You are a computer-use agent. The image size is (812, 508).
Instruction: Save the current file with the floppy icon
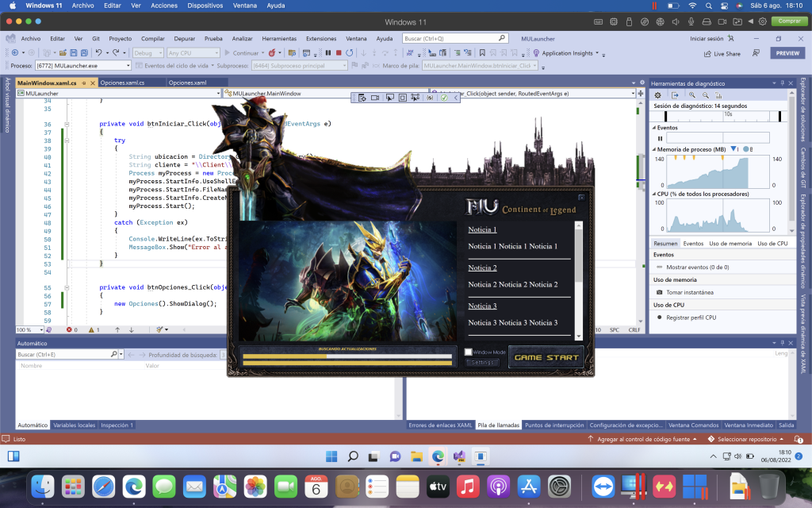[74, 53]
